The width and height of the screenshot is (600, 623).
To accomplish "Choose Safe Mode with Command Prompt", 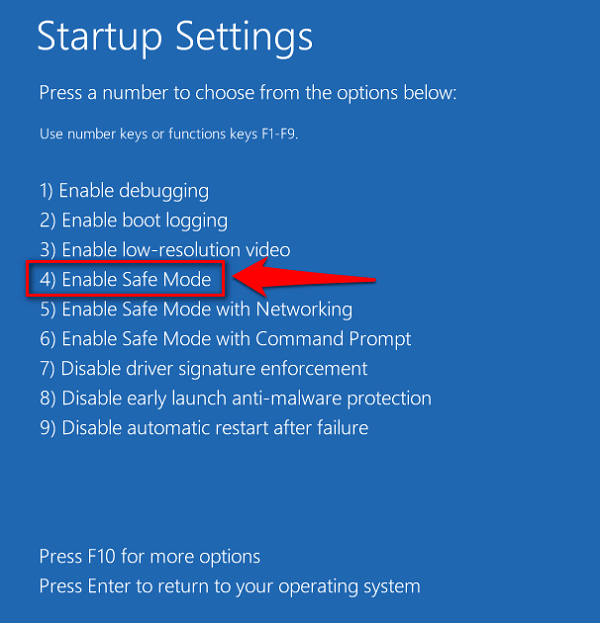I will click(x=226, y=339).
